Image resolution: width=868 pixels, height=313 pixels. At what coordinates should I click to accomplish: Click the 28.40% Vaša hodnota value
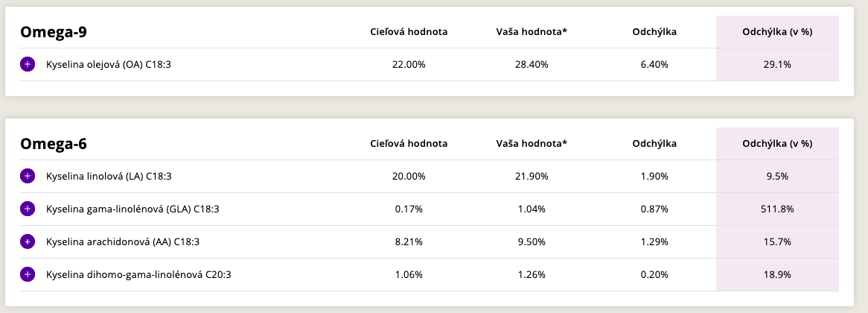[532, 65]
